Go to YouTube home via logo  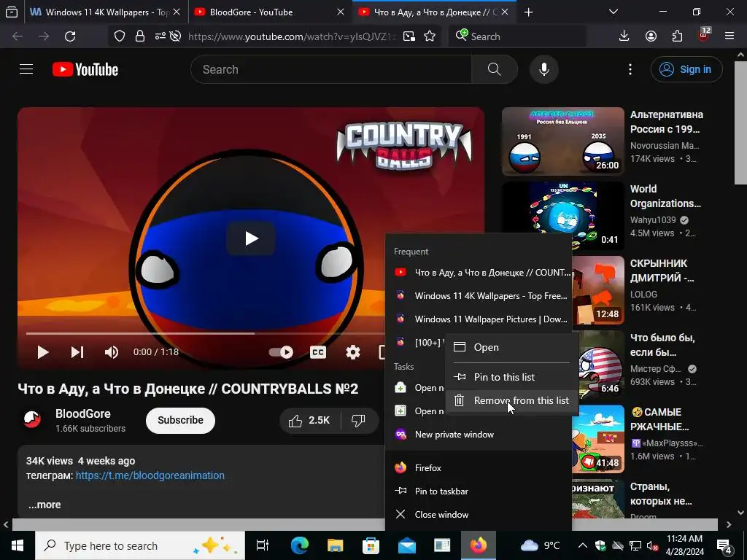(85, 69)
